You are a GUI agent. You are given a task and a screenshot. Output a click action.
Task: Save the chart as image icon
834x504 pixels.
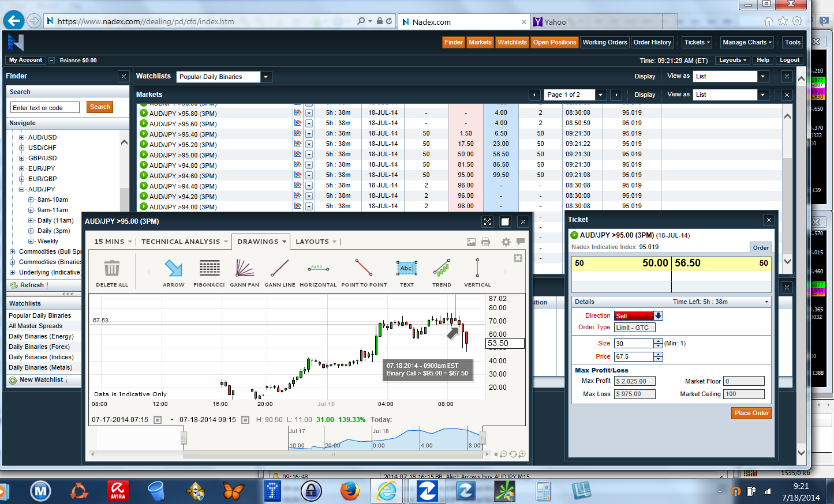[x=471, y=242]
